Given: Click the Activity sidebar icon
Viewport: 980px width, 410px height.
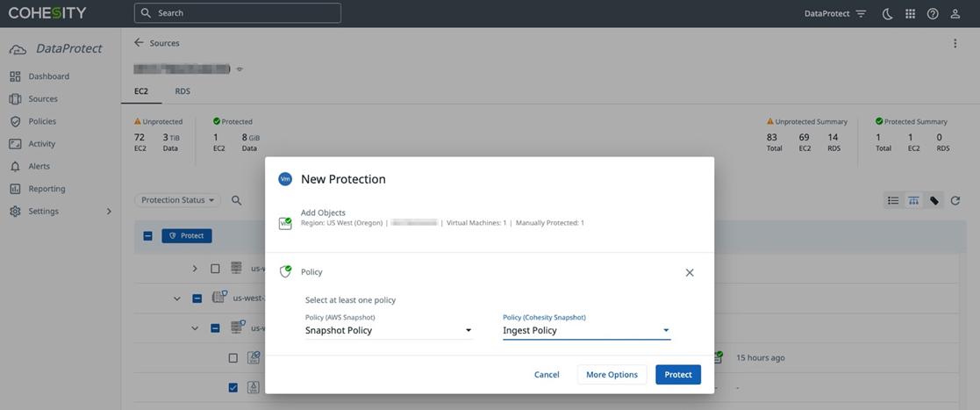Looking at the screenshot, I should tap(16, 144).
